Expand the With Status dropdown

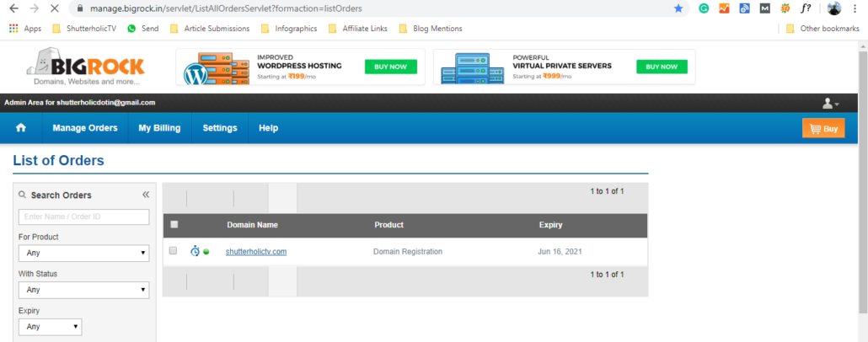click(x=83, y=290)
